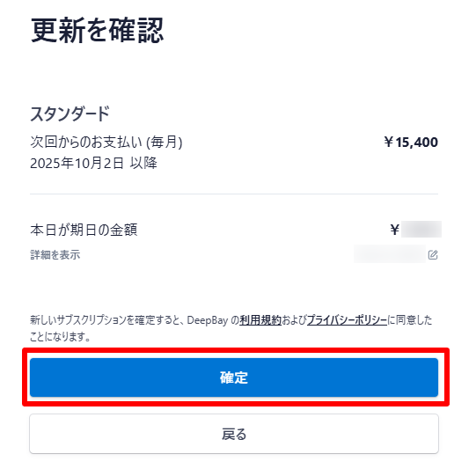Click the 次回からのお支払い (毎月) label
The height and width of the screenshot is (476, 476).
point(106,142)
